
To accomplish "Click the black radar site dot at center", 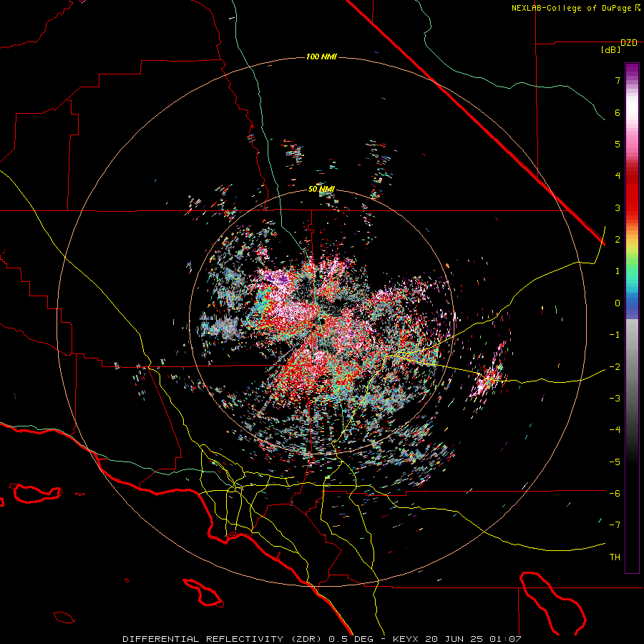I will (x=321, y=321).
